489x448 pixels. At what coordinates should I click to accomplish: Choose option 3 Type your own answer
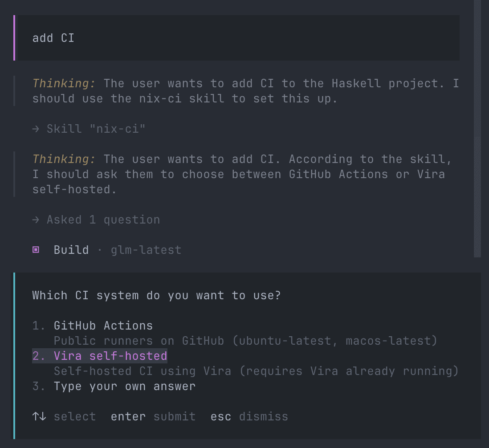tap(114, 386)
